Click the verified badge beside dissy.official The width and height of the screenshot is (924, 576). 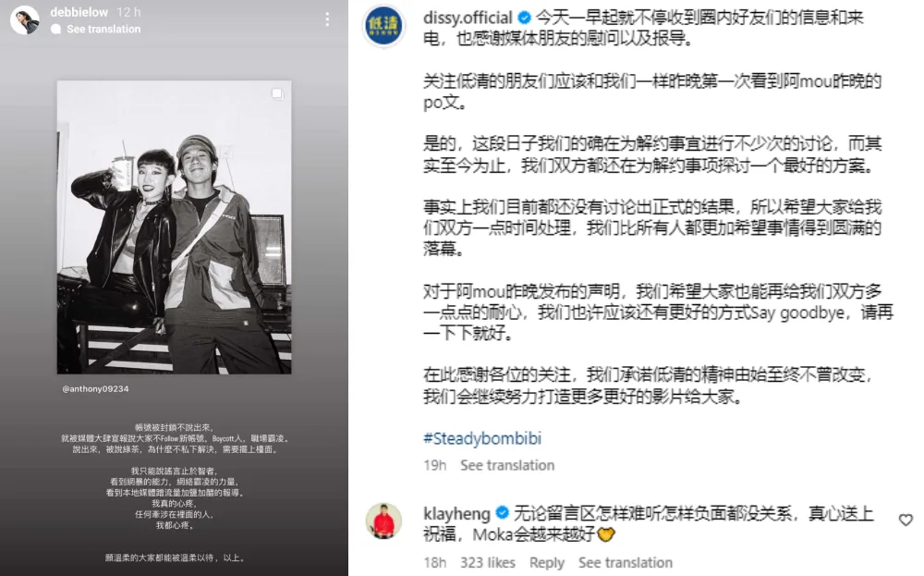524,18
